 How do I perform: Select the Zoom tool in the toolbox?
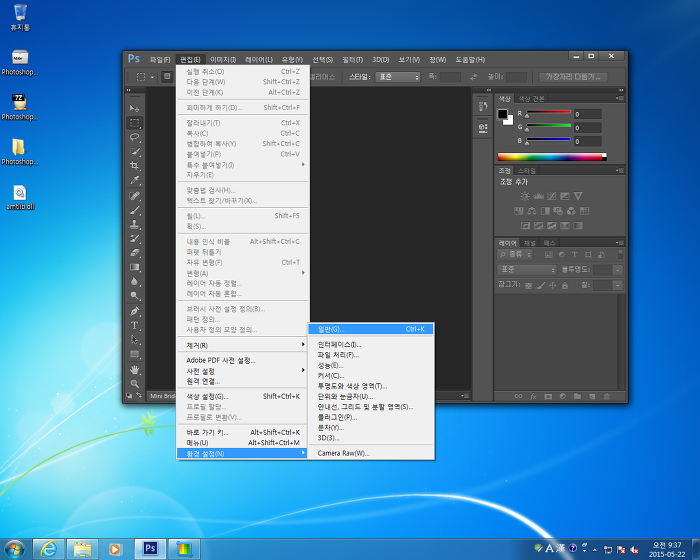click(x=134, y=384)
